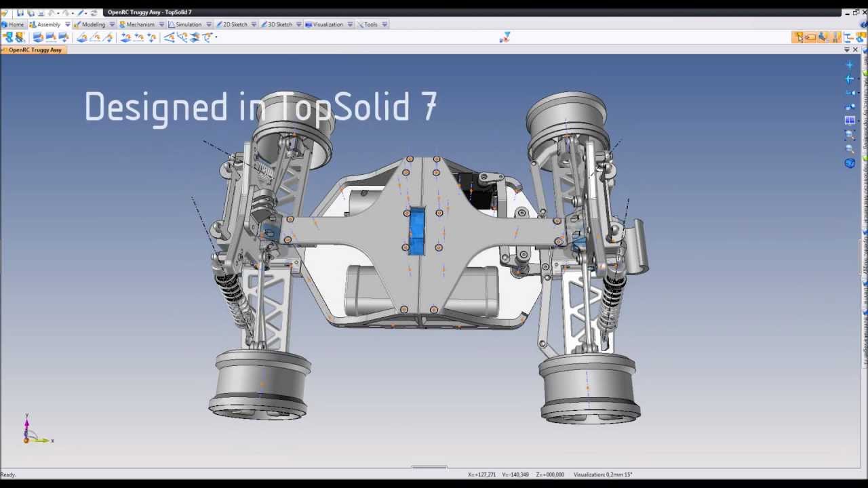Click fourth icon in last Assembly toolbar group
The width and height of the screenshot is (868, 488).
[x=208, y=37]
